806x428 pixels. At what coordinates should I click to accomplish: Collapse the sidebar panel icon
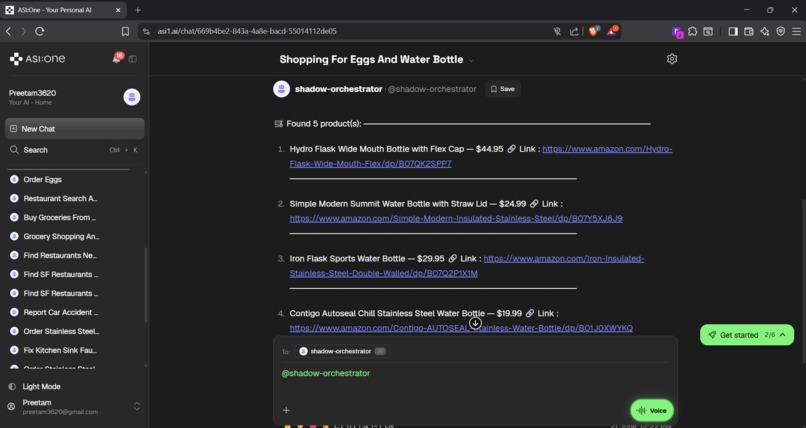[133, 59]
